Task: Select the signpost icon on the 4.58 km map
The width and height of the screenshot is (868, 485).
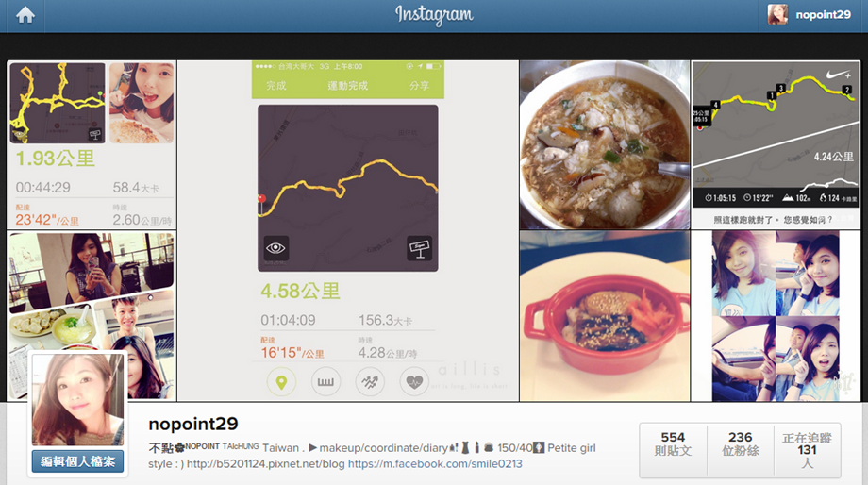Action: coord(420,248)
